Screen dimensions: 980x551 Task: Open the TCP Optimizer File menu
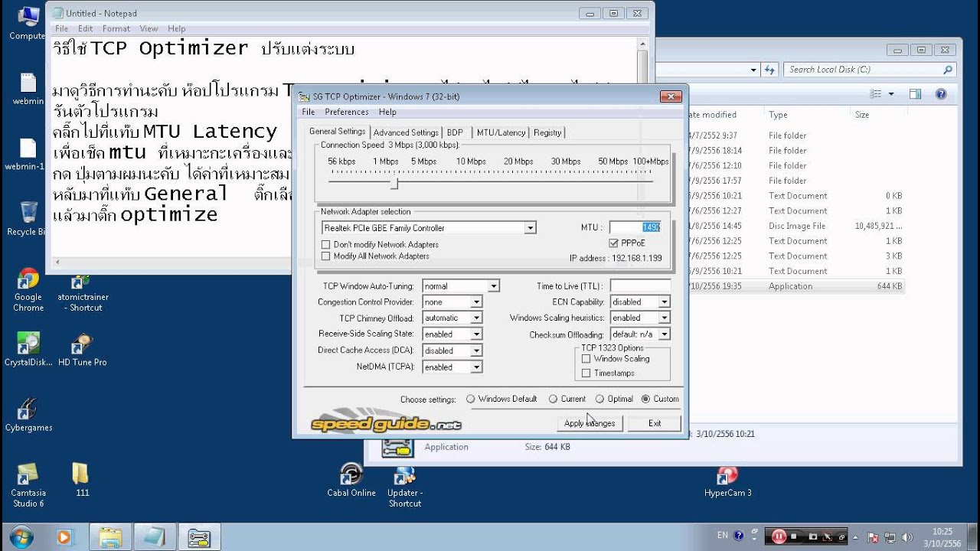coord(309,112)
